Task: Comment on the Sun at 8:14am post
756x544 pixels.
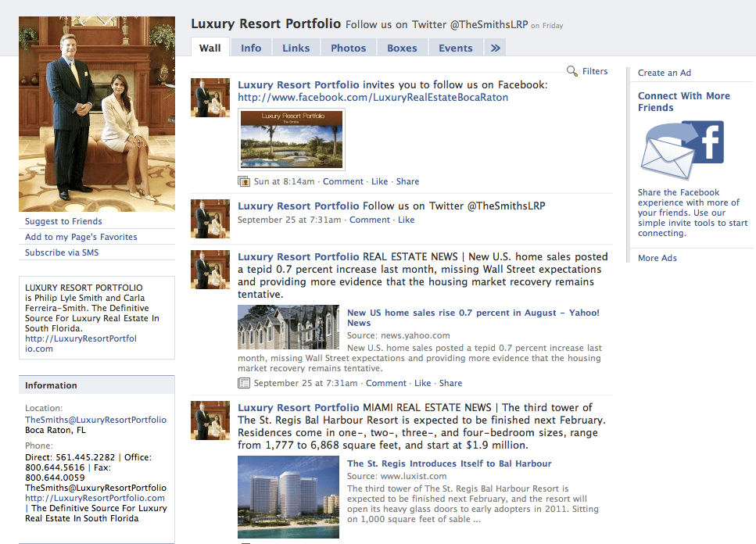Action: pos(342,181)
